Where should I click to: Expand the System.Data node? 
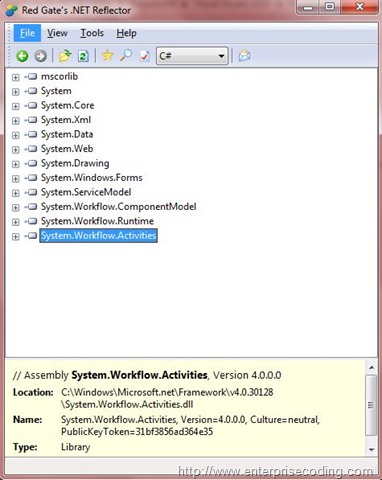[15, 135]
